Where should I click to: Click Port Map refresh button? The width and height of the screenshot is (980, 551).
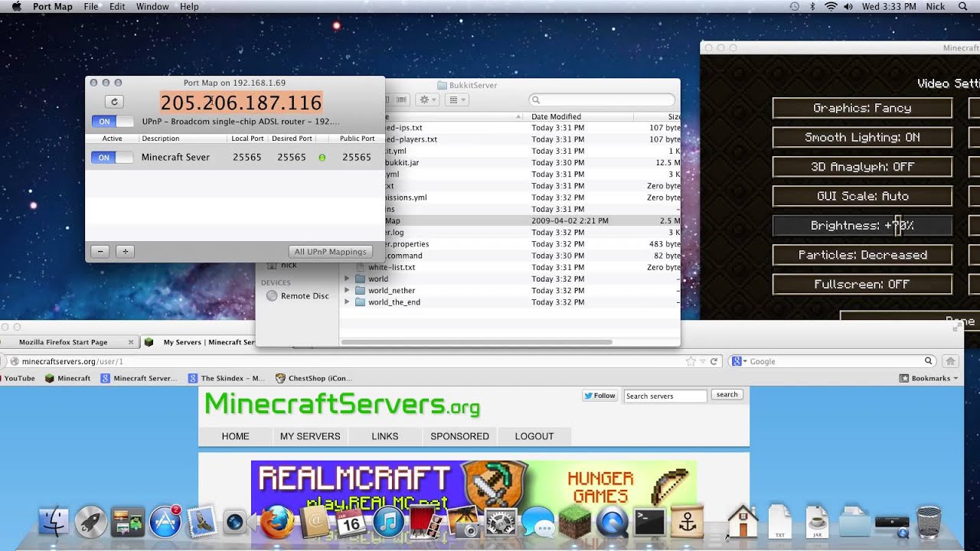114,102
